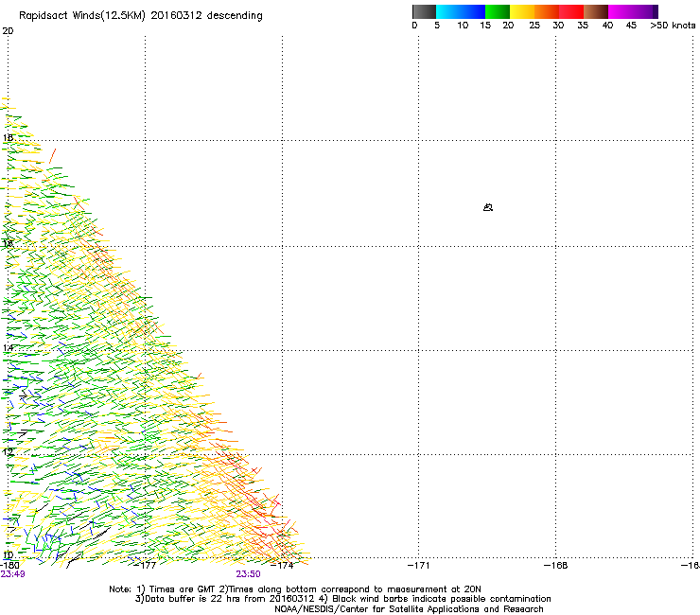Click the purple '23:50' time label

click(x=248, y=574)
